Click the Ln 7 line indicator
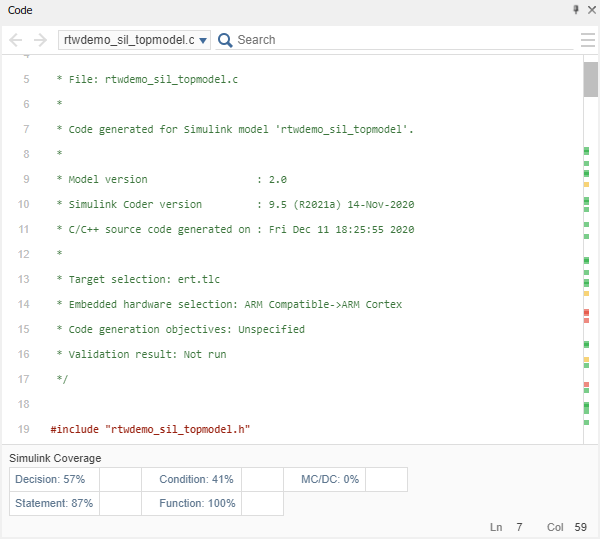 pos(506,526)
